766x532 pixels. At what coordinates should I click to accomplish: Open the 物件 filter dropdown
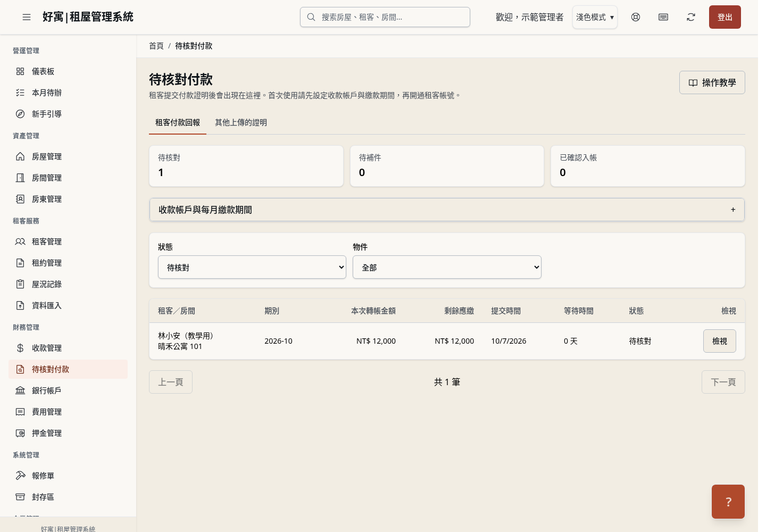[x=447, y=267]
